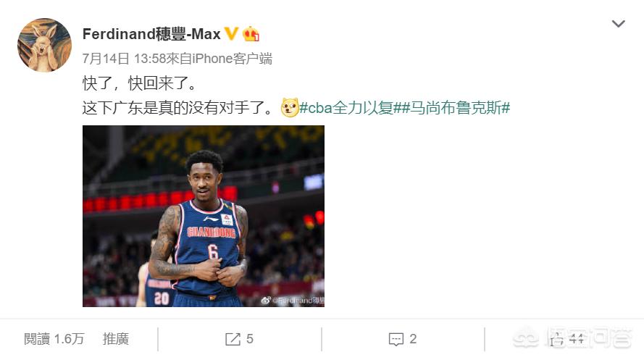Open the post options chevron menu
Image resolution: width=644 pixels, height=360 pixels.
(x=618, y=24)
